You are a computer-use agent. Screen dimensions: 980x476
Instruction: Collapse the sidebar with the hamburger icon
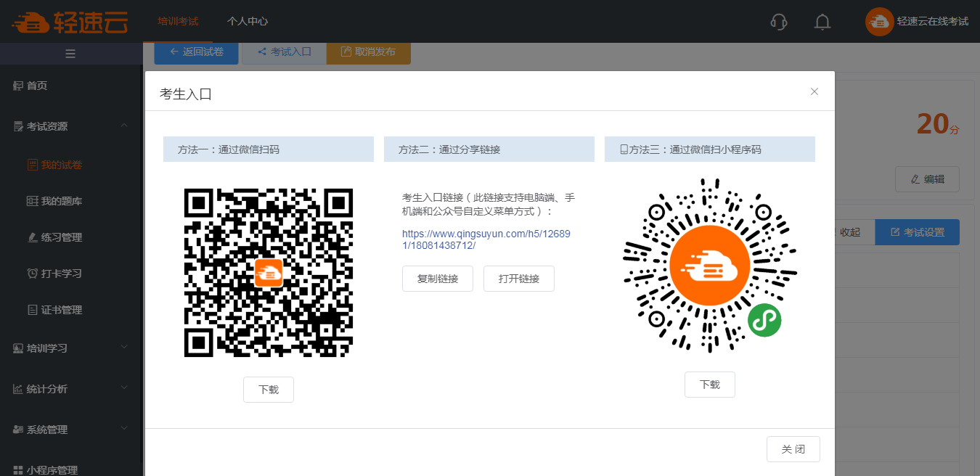click(70, 54)
